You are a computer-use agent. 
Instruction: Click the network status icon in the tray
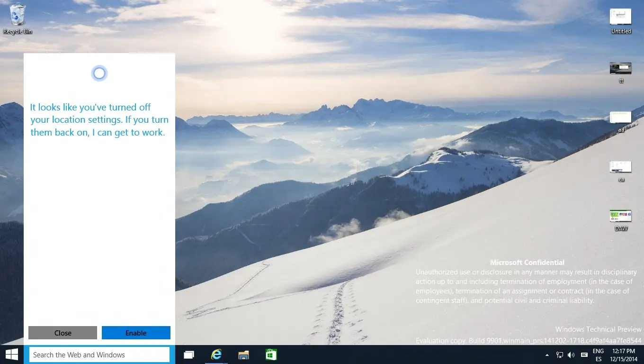[559, 355]
